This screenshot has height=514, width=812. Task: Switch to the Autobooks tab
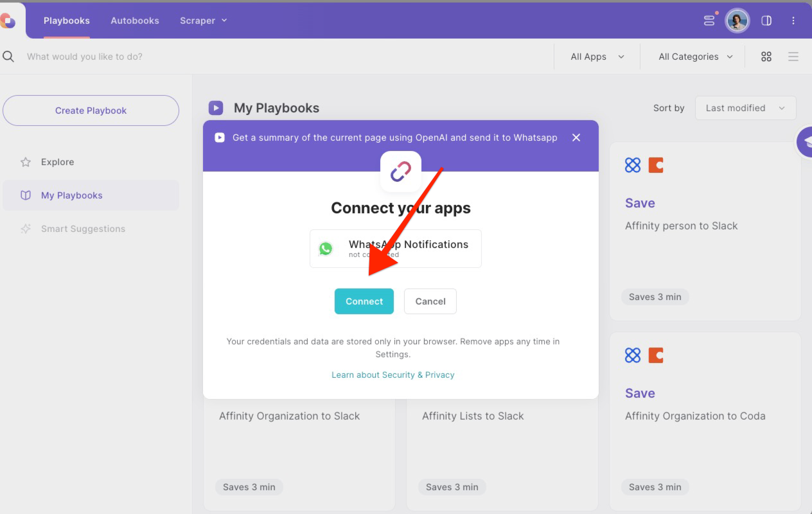134,21
